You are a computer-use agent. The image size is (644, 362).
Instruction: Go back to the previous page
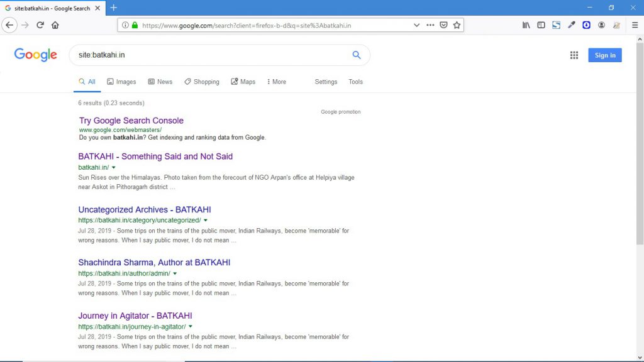pos(9,25)
